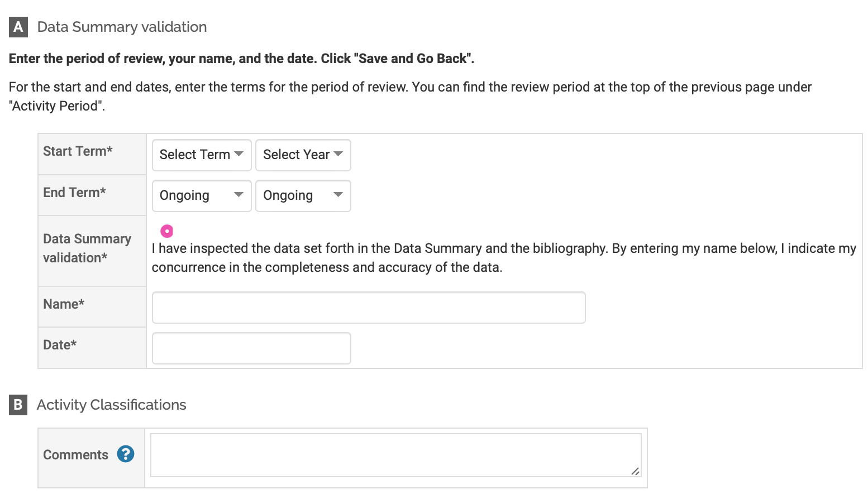The height and width of the screenshot is (499, 868).
Task: Focus the Name text field
Action: point(369,308)
